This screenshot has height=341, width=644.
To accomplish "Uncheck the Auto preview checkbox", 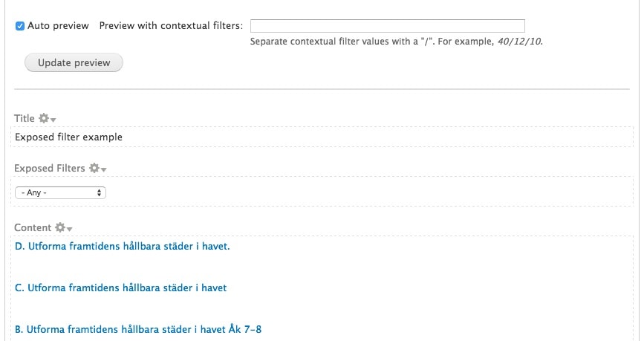I will [x=20, y=26].
